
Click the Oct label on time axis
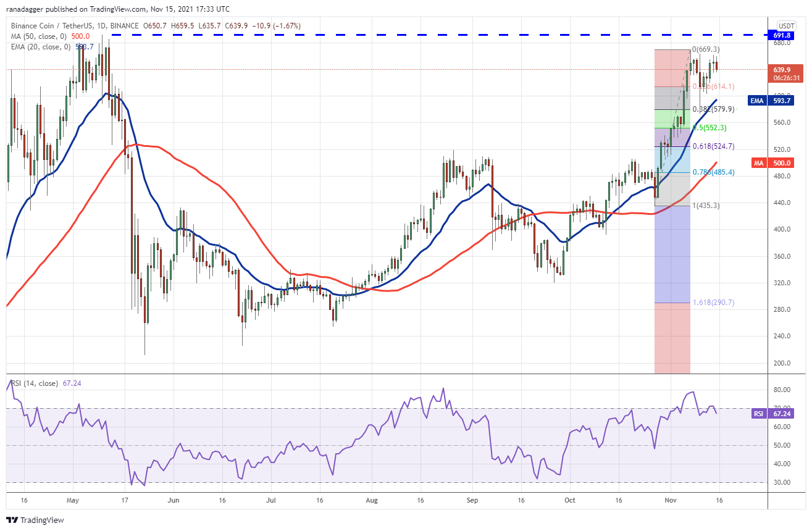click(x=569, y=500)
